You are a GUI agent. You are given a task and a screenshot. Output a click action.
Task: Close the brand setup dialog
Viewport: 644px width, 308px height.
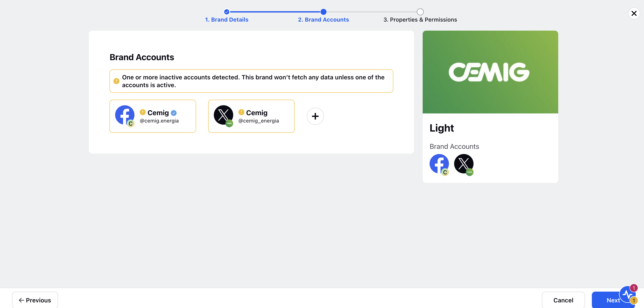[634, 13]
